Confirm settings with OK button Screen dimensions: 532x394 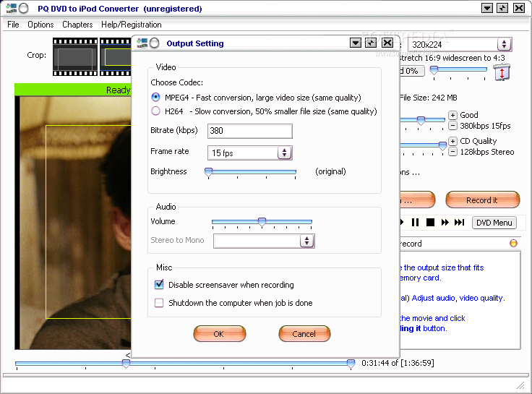coord(219,333)
